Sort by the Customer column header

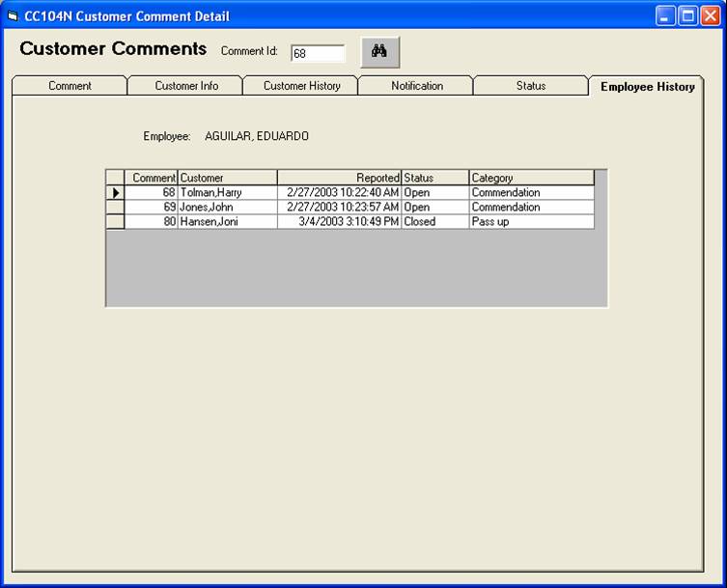[x=228, y=178]
